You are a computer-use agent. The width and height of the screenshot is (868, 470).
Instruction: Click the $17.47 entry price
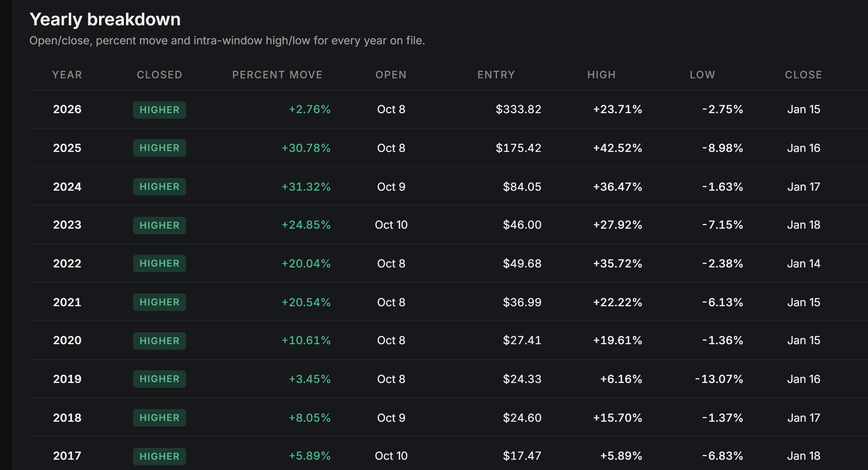coord(522,456)
